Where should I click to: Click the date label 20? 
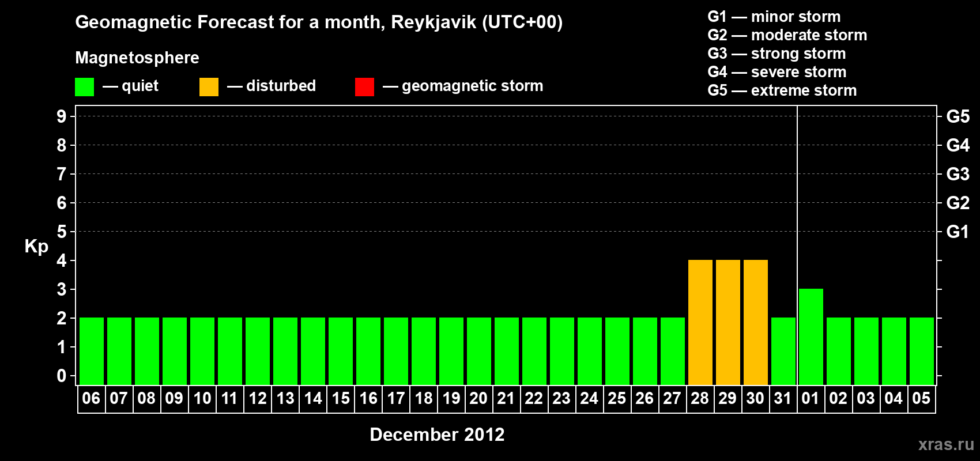click(478, 398)
